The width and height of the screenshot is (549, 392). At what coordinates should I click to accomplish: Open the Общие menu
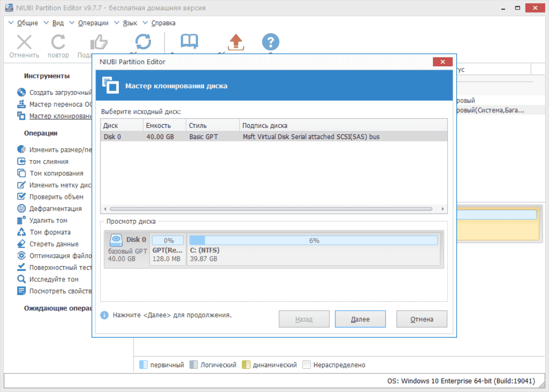(27, 23)
